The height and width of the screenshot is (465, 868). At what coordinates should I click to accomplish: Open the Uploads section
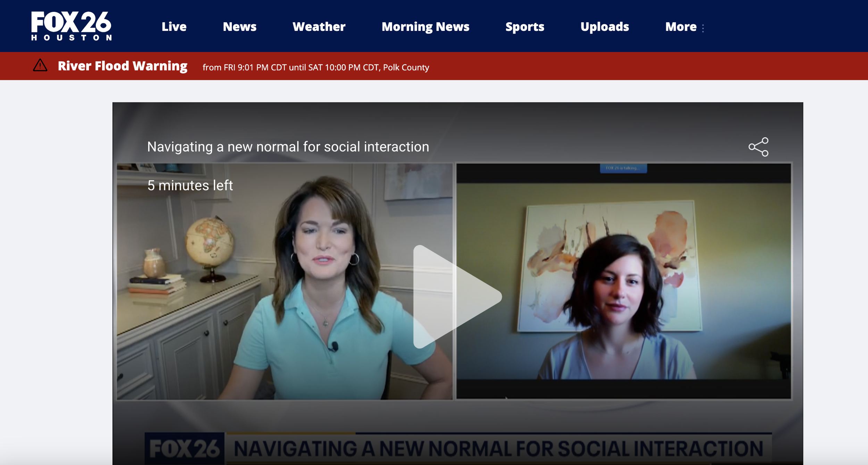click(x=604, y=27)
